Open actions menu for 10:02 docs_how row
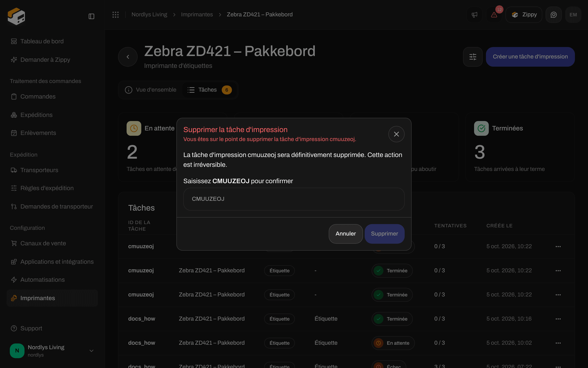The image size is (588, 368). 558,343
